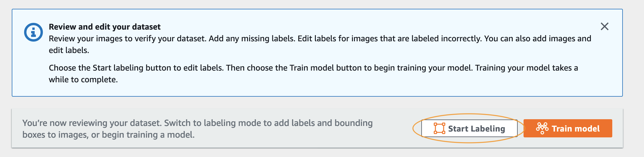Click the blue info circle icon

coord(33,32)
